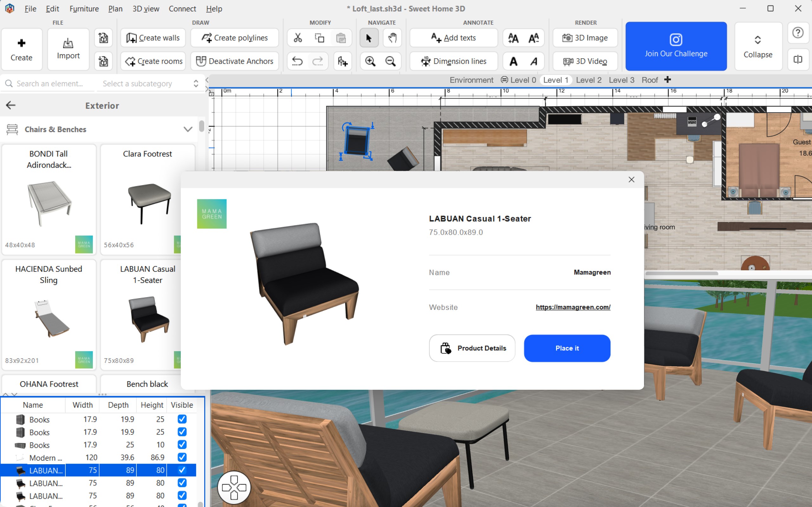
Task: Click the Deactivate Anchors tool
Action: pyautogui.click(x=234, y=61)
